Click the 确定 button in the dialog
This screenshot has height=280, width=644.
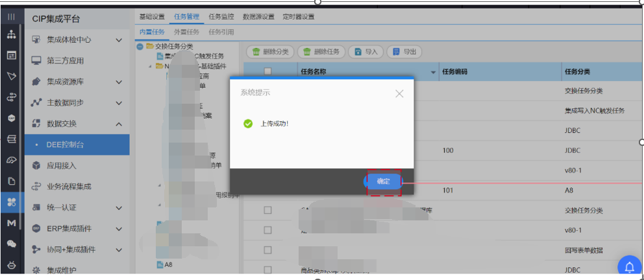coord(383,181)
